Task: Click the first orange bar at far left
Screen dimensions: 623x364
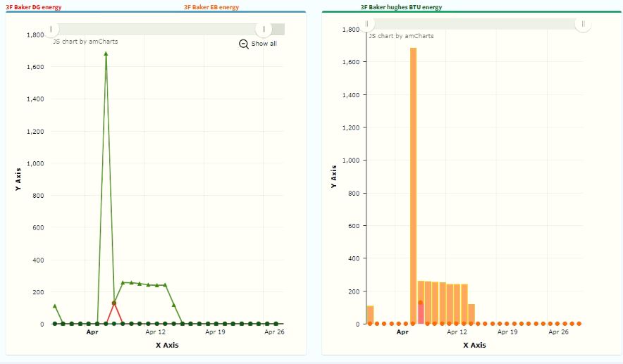Action: [x=370, y=315]
